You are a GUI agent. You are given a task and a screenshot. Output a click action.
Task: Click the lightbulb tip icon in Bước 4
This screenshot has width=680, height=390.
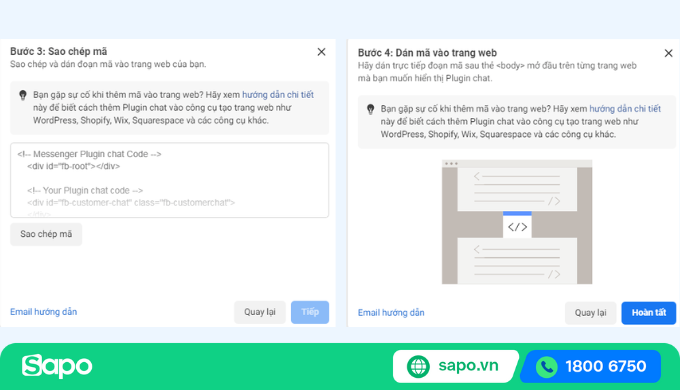pyautogui.click(x=370, y=109)
